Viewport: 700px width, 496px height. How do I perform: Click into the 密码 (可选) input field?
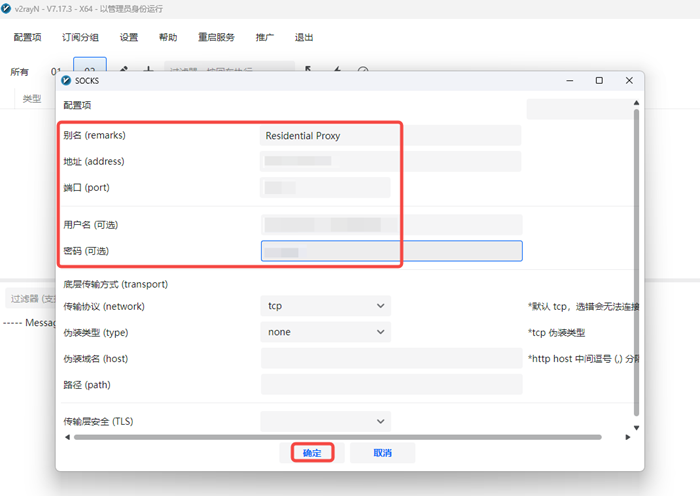click(392, 251)
